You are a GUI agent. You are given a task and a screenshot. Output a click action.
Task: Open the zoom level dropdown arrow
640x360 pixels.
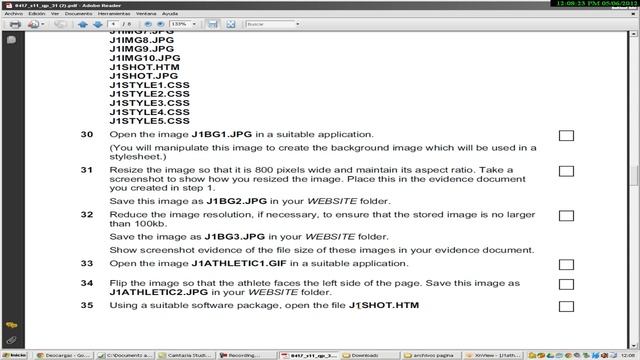coord(194,24)
